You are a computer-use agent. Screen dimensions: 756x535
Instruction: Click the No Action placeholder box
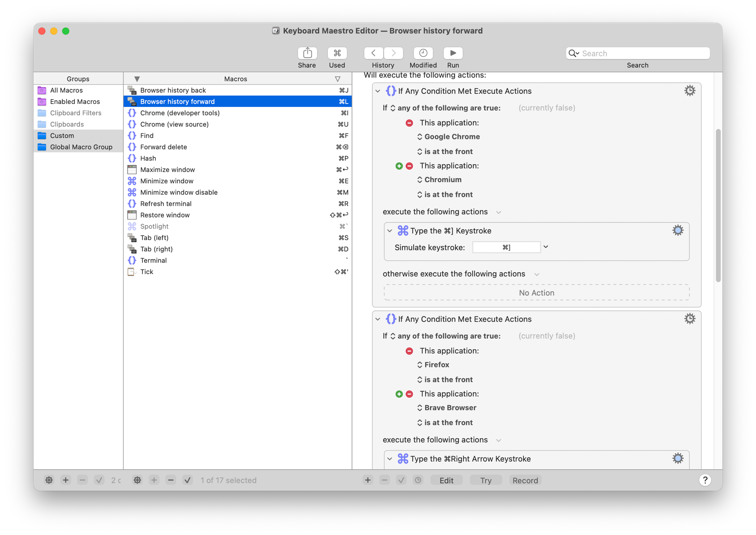[536, 293]
